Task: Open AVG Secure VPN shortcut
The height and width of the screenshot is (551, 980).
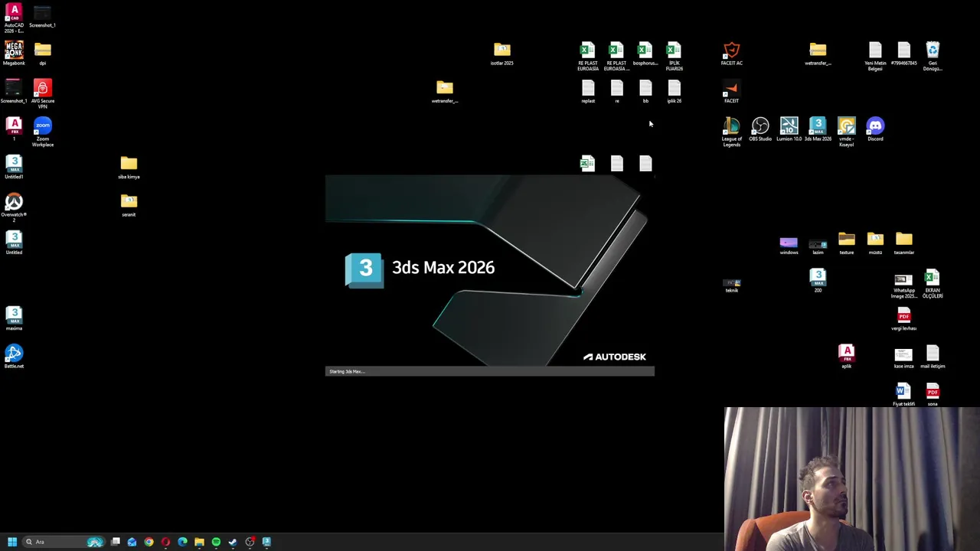Action: (43, 93)
